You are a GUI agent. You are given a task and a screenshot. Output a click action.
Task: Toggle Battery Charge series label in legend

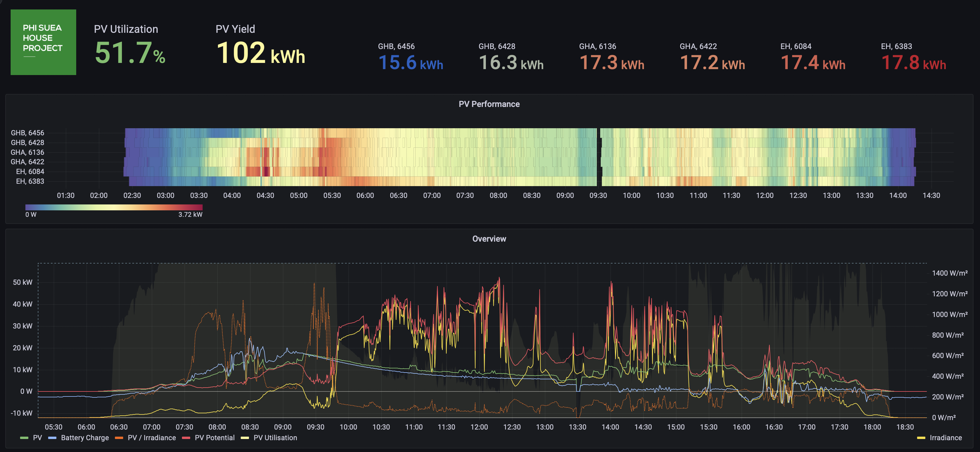(x=84, y=438)
